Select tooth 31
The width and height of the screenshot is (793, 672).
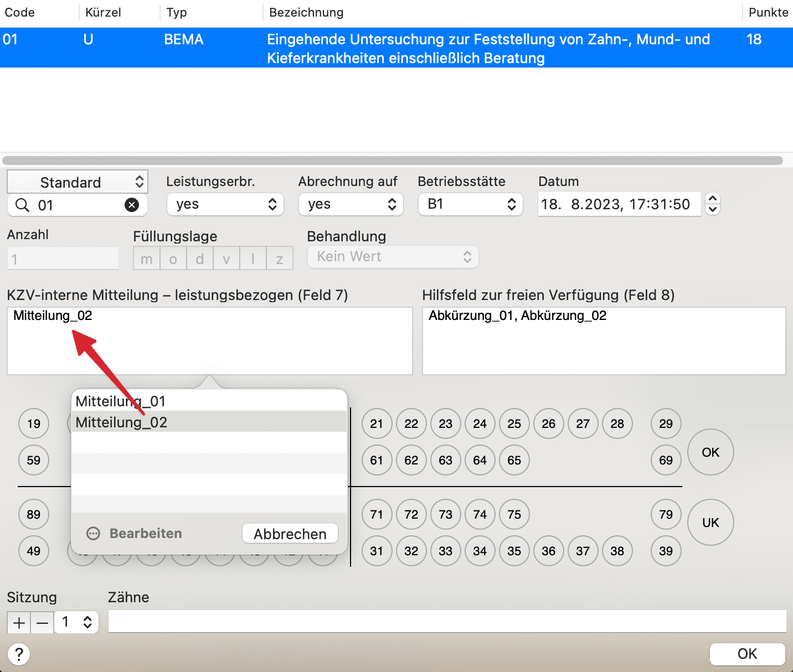(377, 551)
